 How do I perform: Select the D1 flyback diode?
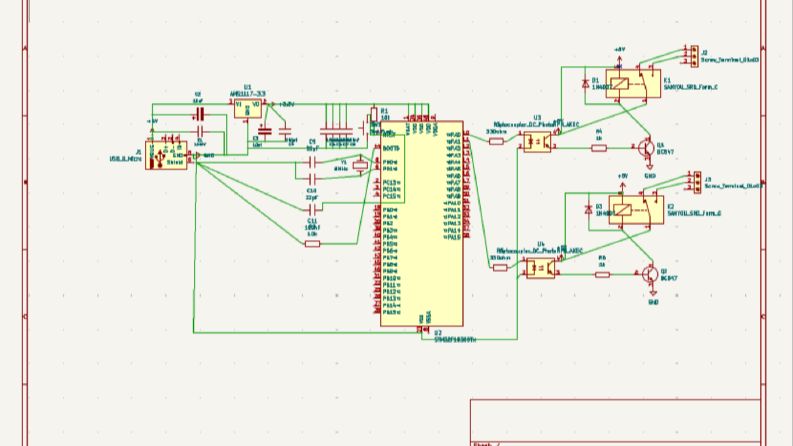586,84
